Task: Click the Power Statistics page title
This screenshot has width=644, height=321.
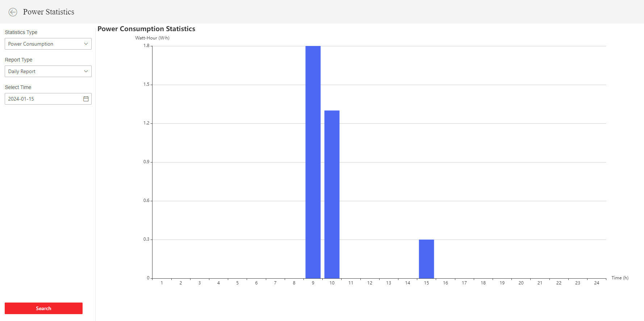Action: pos(49,12)
